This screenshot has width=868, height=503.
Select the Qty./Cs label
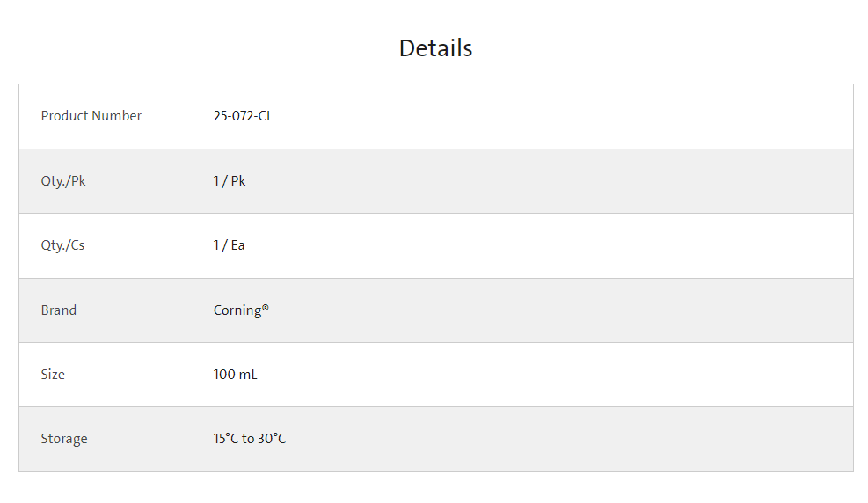[62, 245]
